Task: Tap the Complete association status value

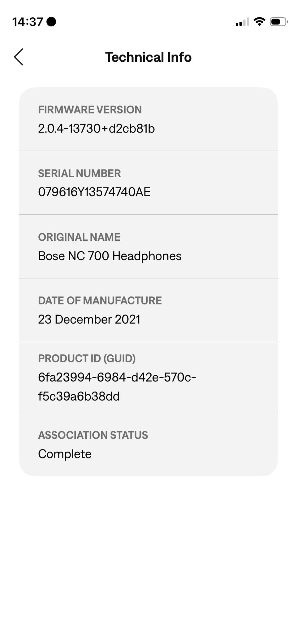Action: pyautogui.click(x=65, y=454)
